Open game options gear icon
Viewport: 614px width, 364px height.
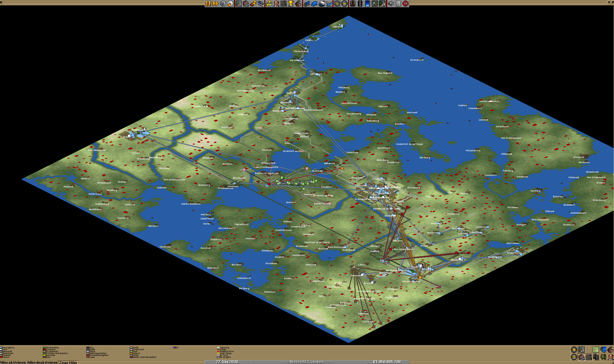point(223,4)
